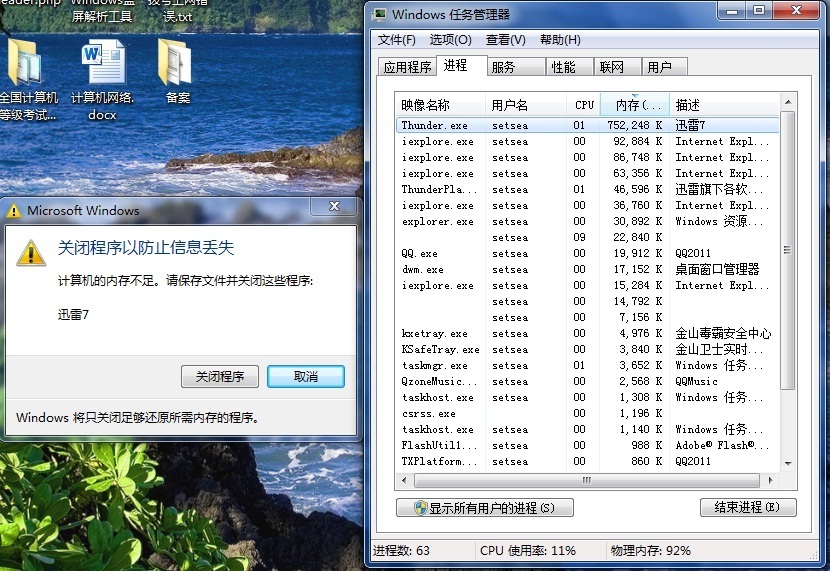Image resolution: width=830 pixels, height=571 pixels.
Task: Select the ThunderPla... process row
Action: point(587,189)
